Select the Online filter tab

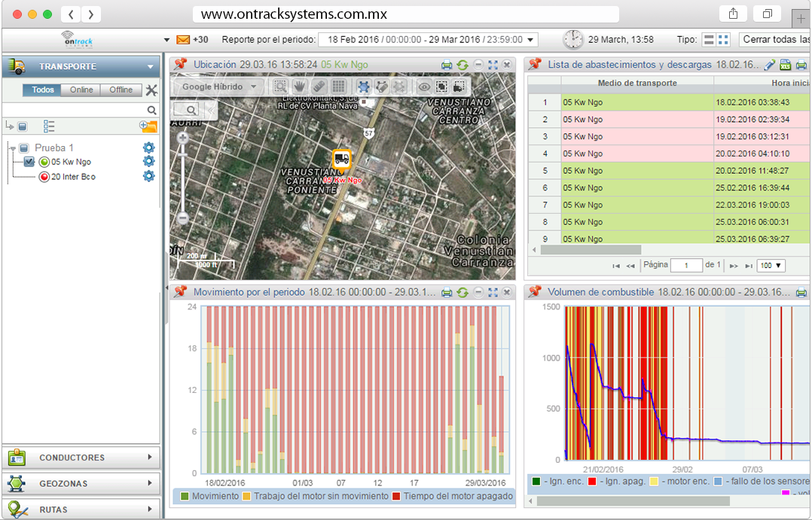pos(81,90)
